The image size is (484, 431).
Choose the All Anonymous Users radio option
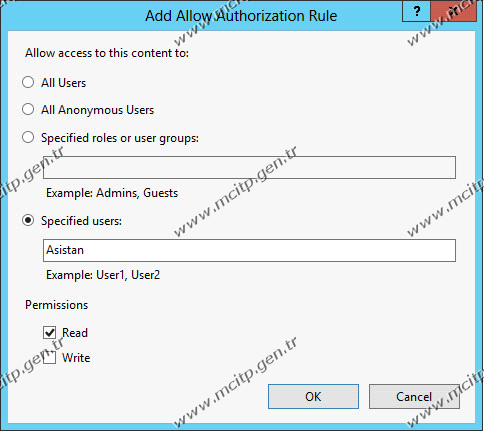pyautogui.click(x=28, y=109)
